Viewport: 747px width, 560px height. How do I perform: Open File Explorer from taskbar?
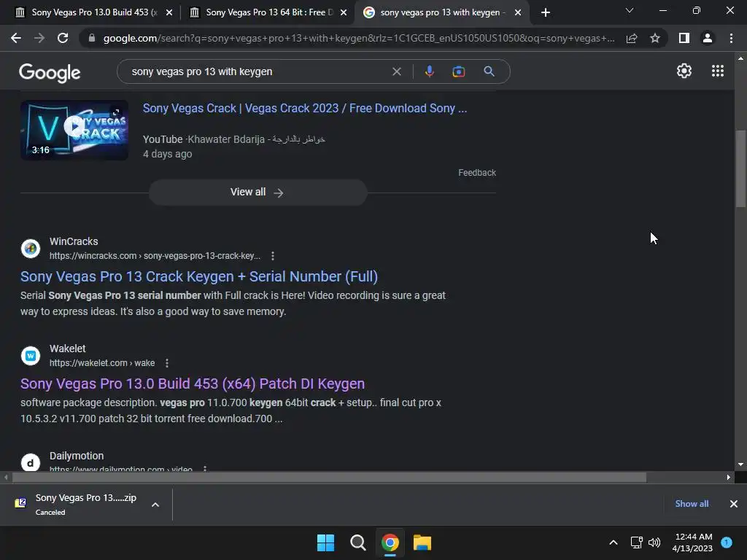(x=422, y=542)
